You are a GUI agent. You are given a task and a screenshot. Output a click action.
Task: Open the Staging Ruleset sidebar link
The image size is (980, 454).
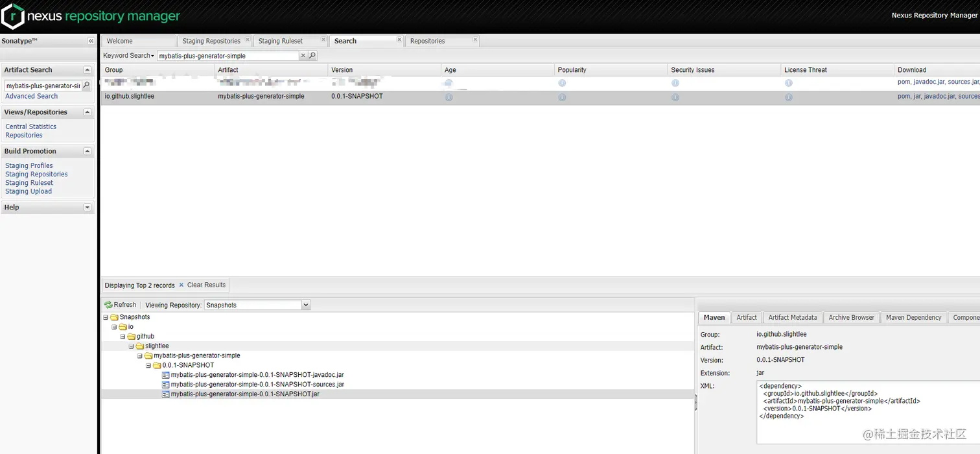point(29,183)
